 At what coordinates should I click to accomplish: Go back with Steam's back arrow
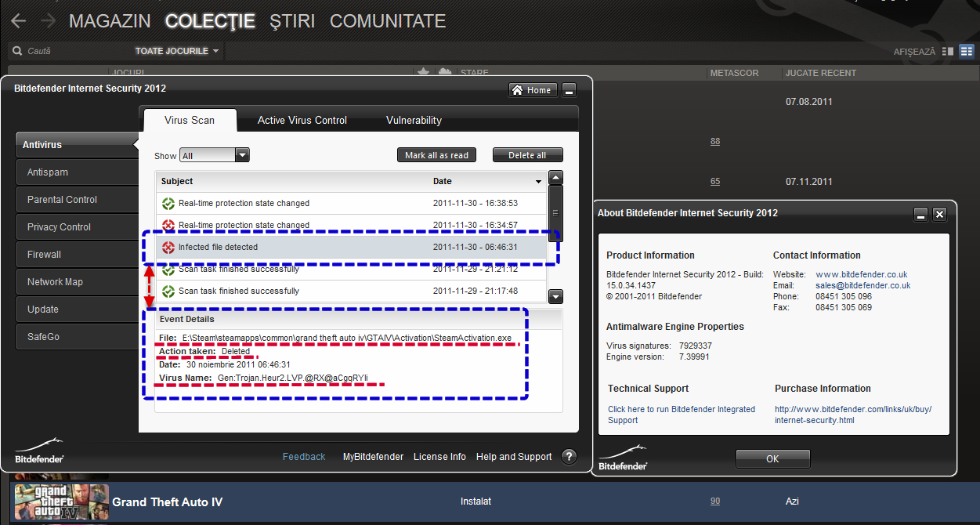point(18,21)
